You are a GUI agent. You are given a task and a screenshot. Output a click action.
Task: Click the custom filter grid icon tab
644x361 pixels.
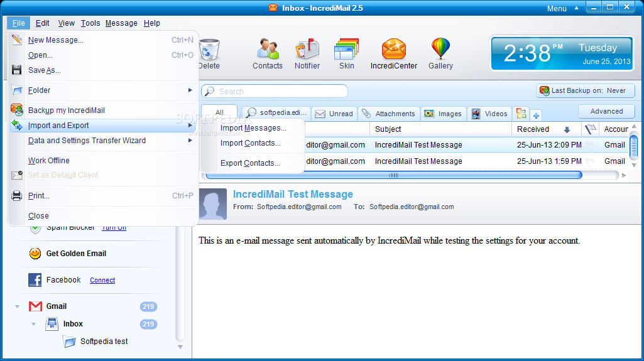tap(521, 113)
